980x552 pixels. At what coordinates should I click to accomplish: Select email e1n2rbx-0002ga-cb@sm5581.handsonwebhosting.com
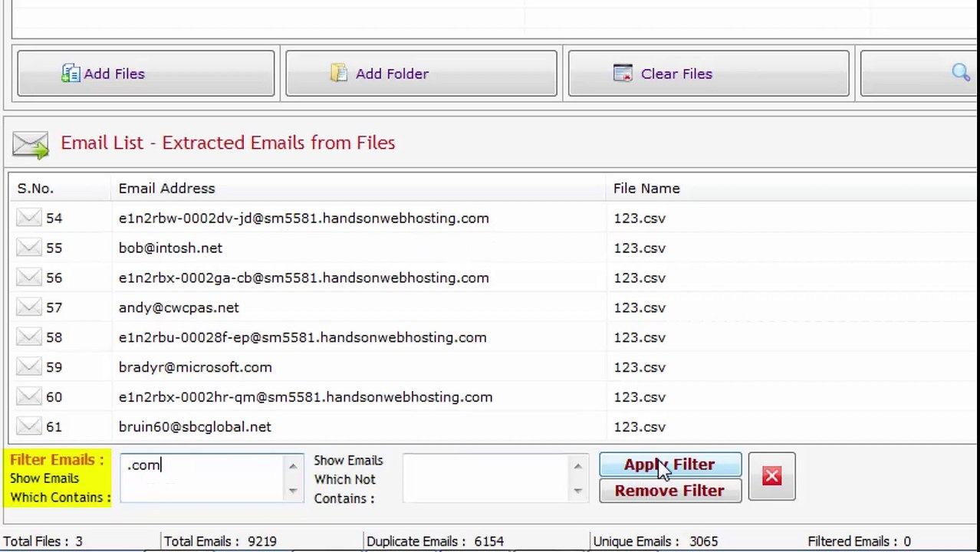point(304,278)
